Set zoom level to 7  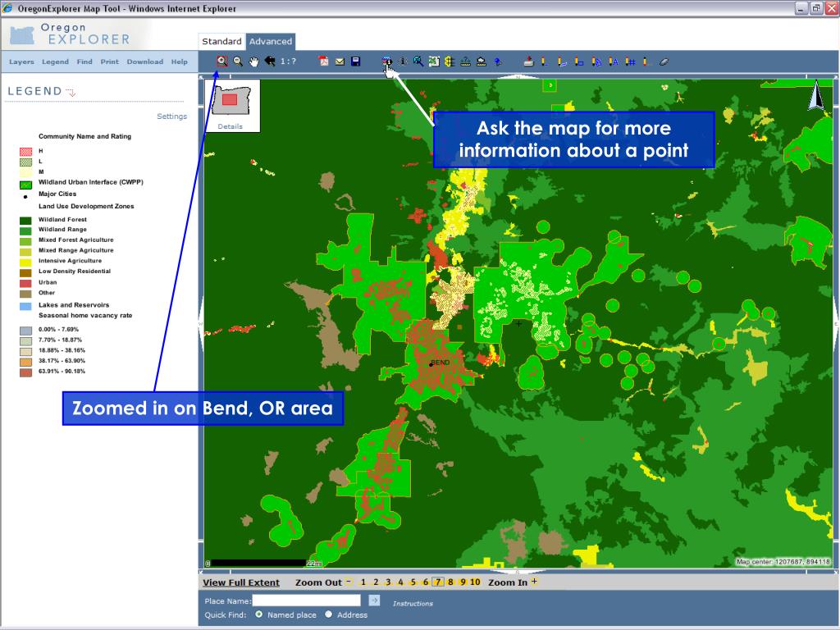438,582
